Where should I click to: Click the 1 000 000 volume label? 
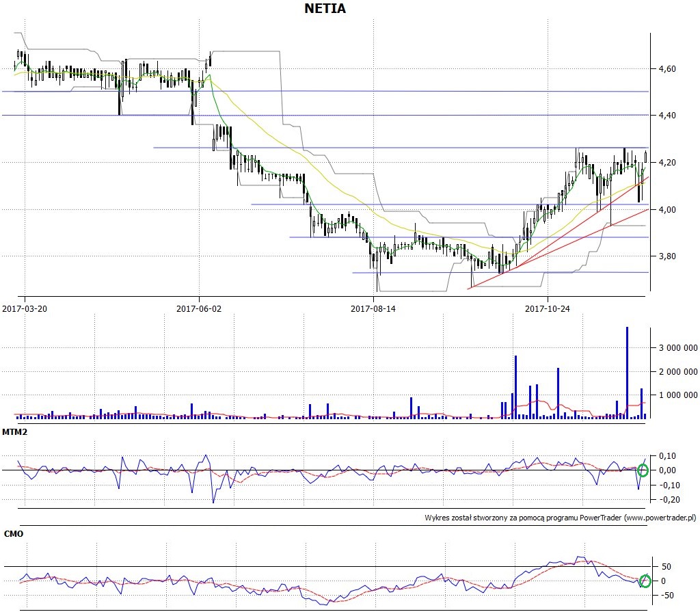point(678,395)
